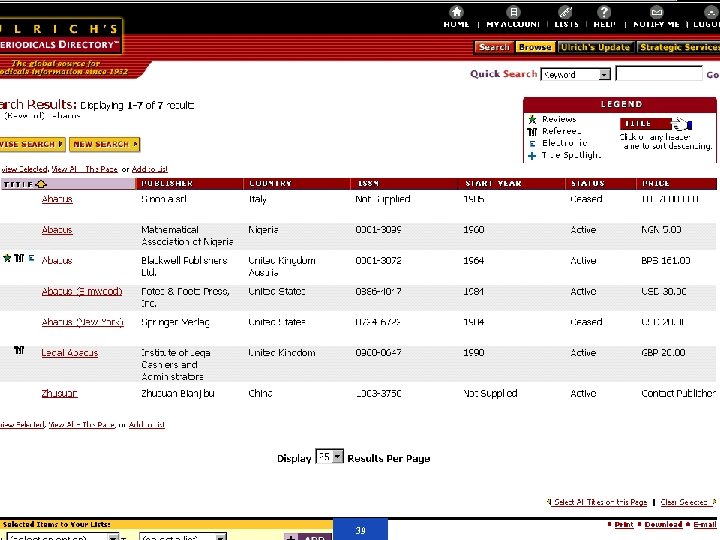Open the Abacus title published in Italy

57,199
